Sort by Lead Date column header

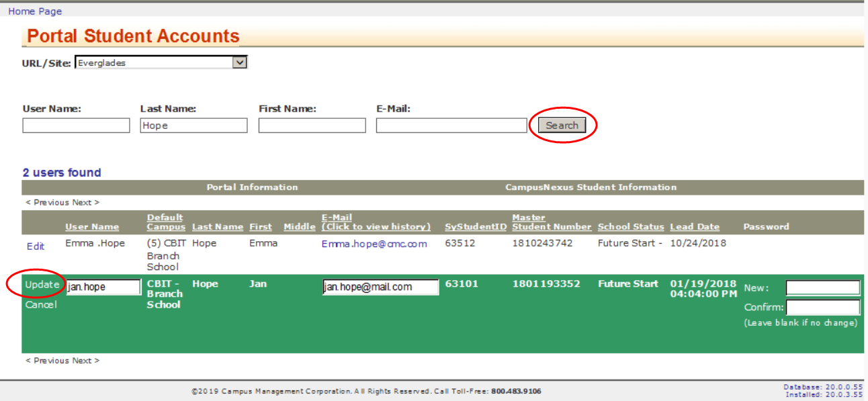point(694,227)
